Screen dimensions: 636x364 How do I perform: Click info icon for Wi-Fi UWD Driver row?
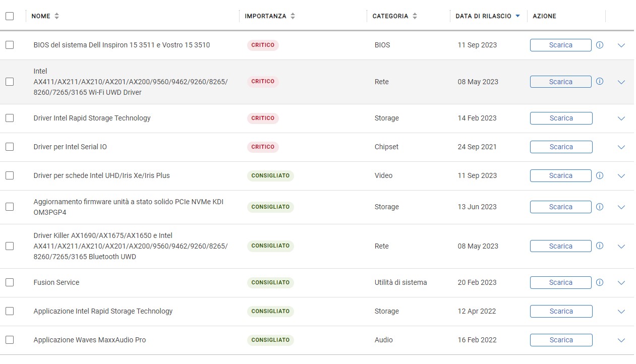pyautogui.click(x=600, y=81)
